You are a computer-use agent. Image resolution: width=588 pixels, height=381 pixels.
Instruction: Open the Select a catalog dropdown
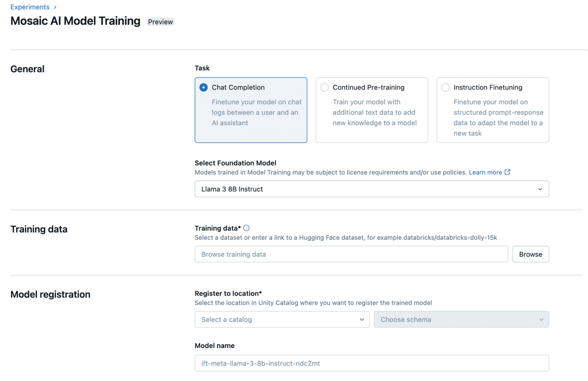click(x=282, y=319)
